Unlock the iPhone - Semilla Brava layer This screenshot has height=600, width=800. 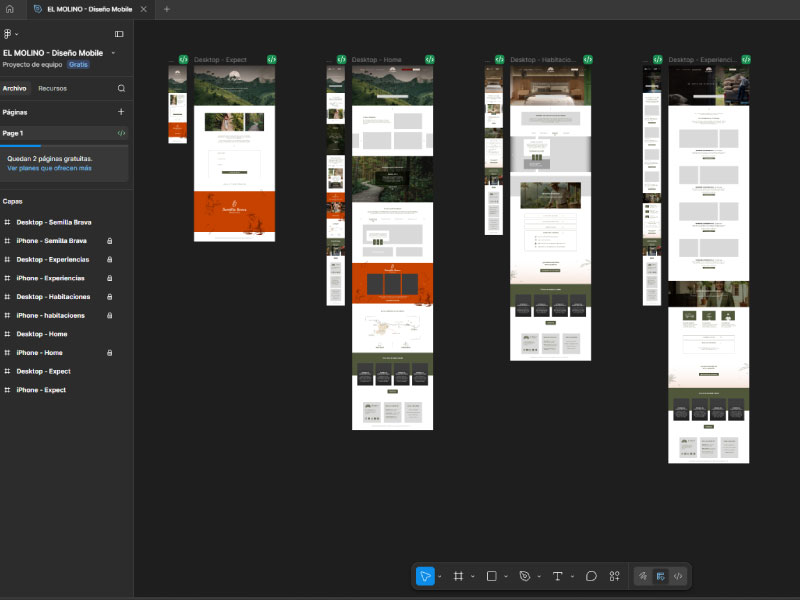(109, 241)
